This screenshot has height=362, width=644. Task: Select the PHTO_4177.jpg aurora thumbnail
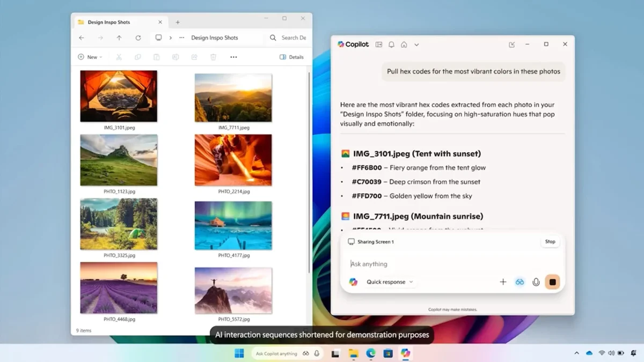pyautogui.click(x=233, y=225)
